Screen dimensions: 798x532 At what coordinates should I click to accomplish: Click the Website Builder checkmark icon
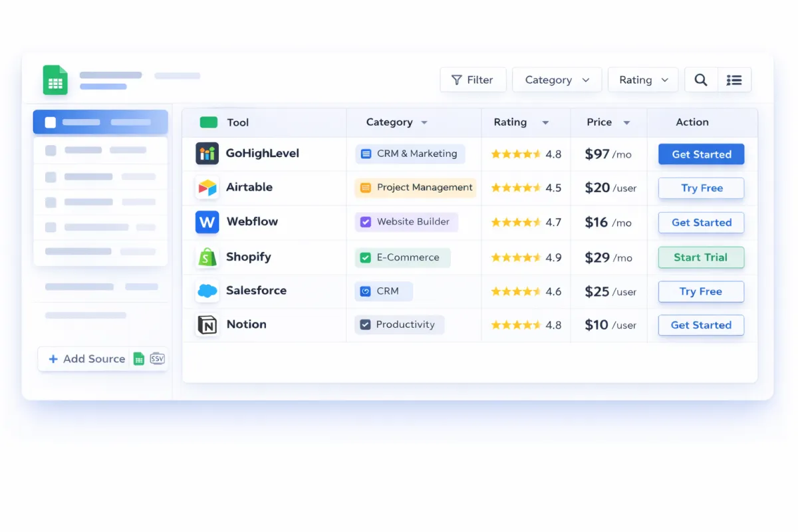click(x=365, y=222)
